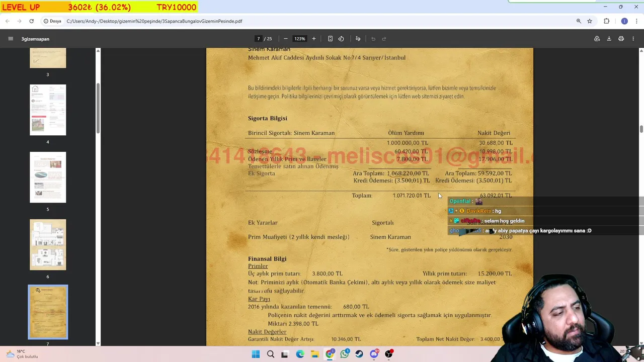Zoom in with the plus button
Image resolution: width=644 pixels, height=362 pixels.
(314, 39)
